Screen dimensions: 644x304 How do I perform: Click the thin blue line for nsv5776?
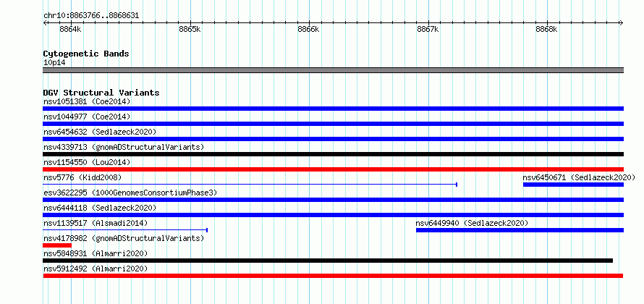tap(250, 185)
